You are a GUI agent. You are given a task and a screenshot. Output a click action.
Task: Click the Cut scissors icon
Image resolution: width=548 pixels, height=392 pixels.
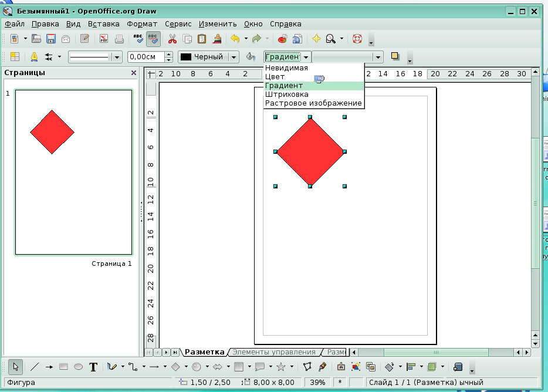[172, 39]
